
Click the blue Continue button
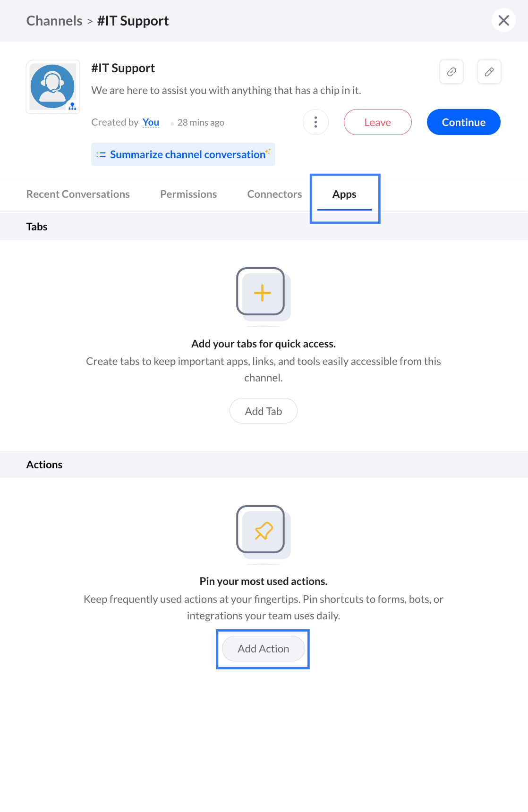tap(463, 122)
